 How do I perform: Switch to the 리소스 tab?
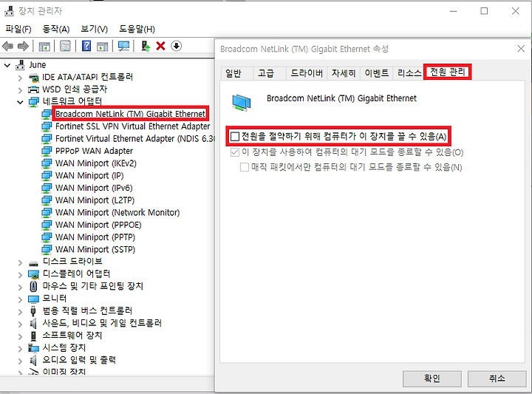[409, 73]
